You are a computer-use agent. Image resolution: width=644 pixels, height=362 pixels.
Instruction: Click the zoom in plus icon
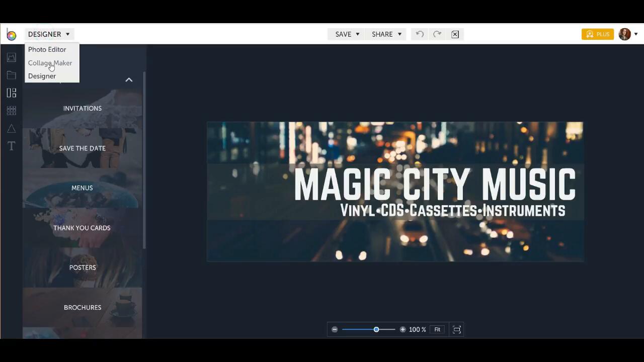pos(403,330)
